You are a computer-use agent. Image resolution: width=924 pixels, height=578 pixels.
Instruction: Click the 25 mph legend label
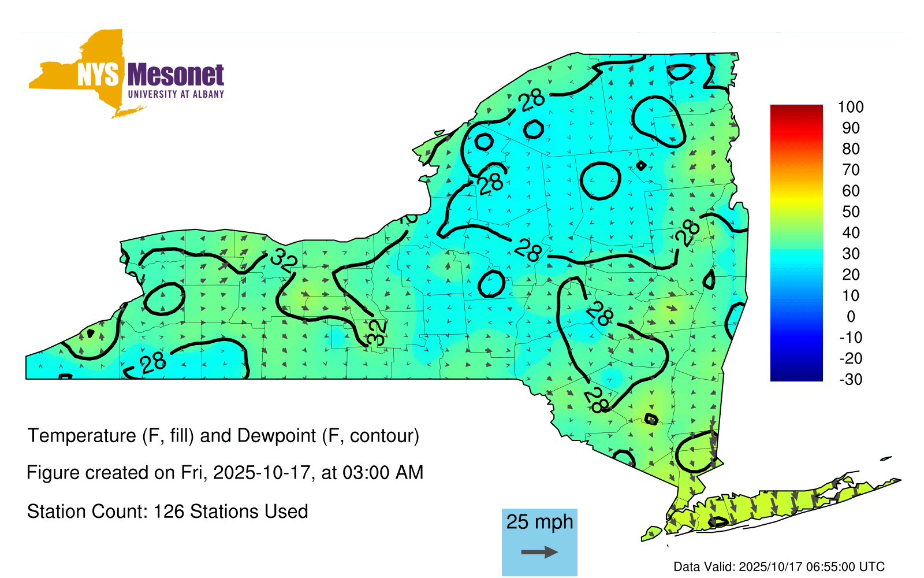539,521
